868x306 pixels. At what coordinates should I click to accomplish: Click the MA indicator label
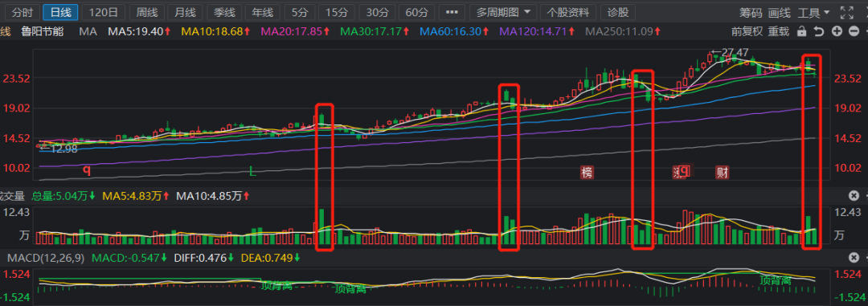[x=88, y=32]
